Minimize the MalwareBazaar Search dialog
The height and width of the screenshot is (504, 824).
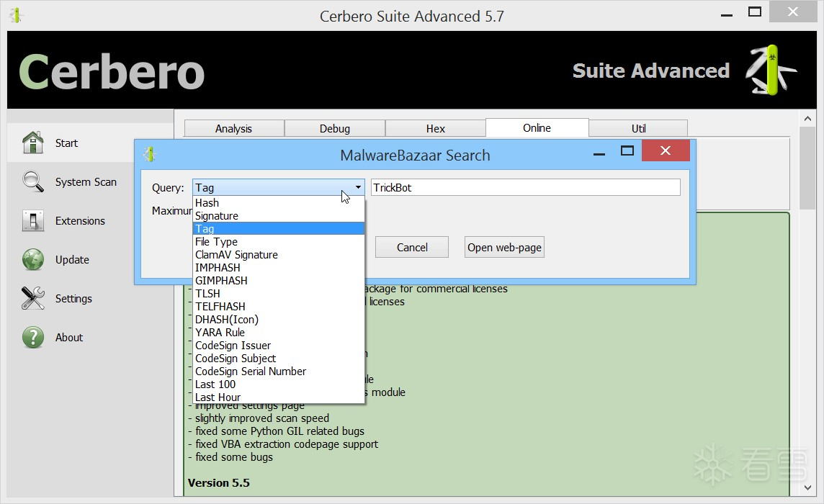(599, 154)
